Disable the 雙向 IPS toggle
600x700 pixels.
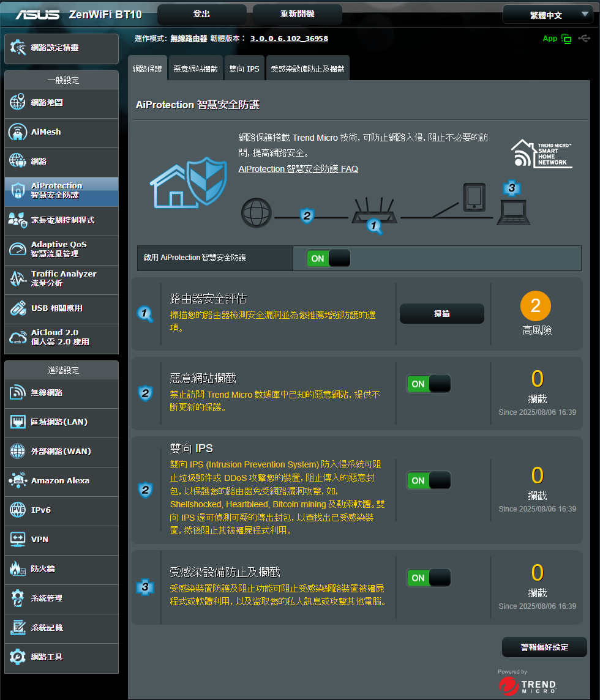[x=429, y=480]
